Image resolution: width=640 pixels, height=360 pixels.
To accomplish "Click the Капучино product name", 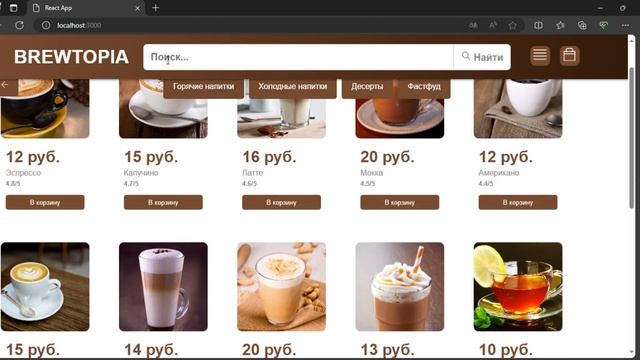I will pos(141,173).
